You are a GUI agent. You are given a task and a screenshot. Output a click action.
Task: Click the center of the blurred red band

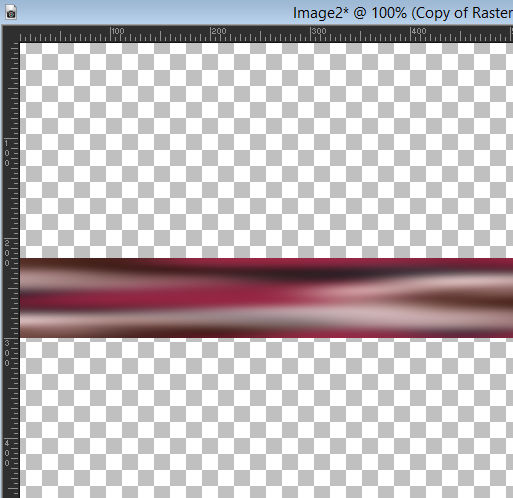[x=266, y=298]
